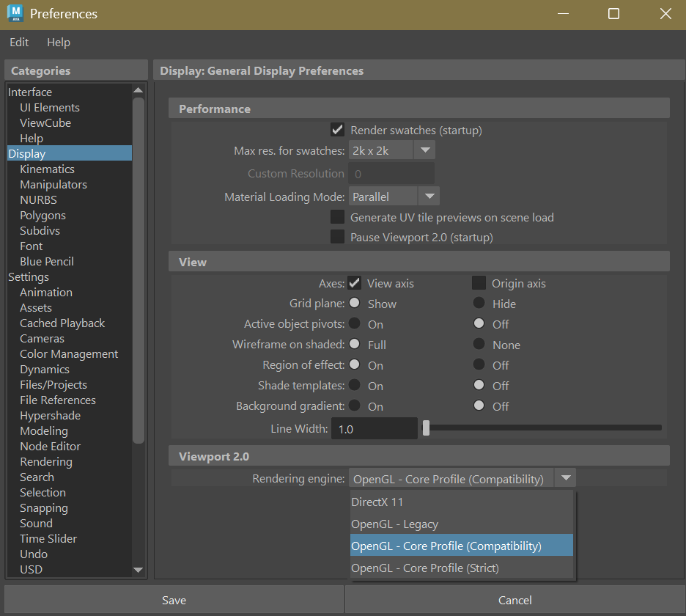Turn Shade templates On
Screen dimensions: 686x616
click(355, 385)
